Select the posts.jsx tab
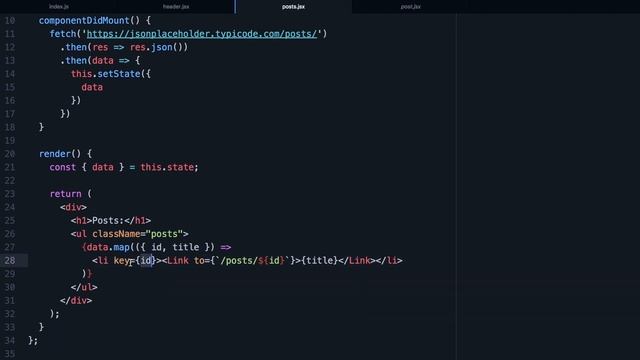The width and height of the screenshot is (640, 360). click(293, 7)
